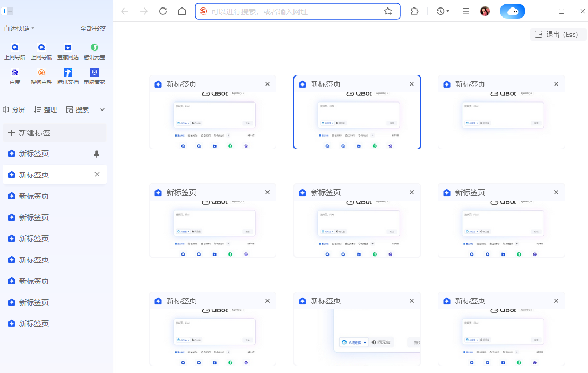The image size is (588, 373).
Task: Open the 全部书签 bookmarks link
Action: point(93,29)
